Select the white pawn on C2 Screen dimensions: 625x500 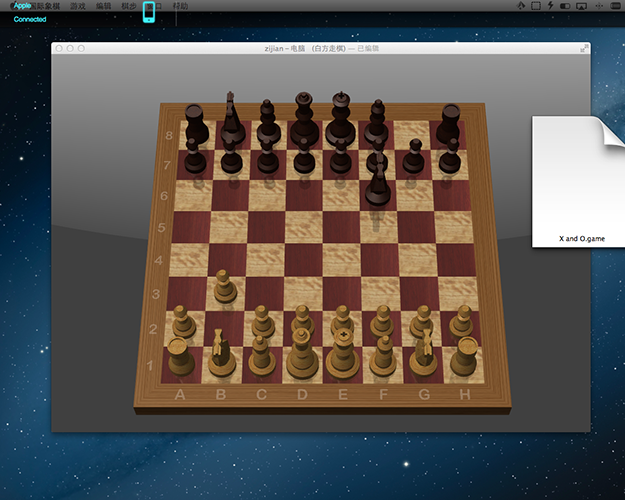263,322
